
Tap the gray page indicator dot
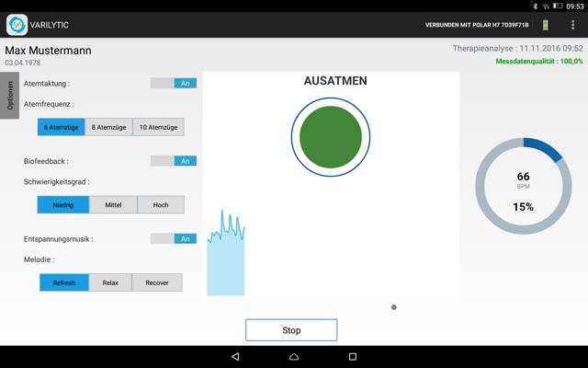pyautogui.click(x=394, y=307)
